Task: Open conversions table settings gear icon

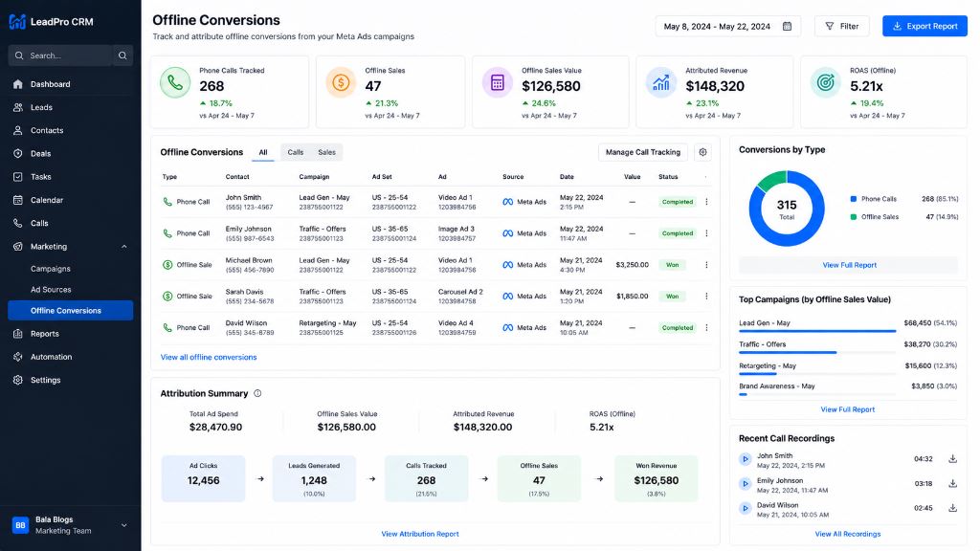Action: pos(702,152)
